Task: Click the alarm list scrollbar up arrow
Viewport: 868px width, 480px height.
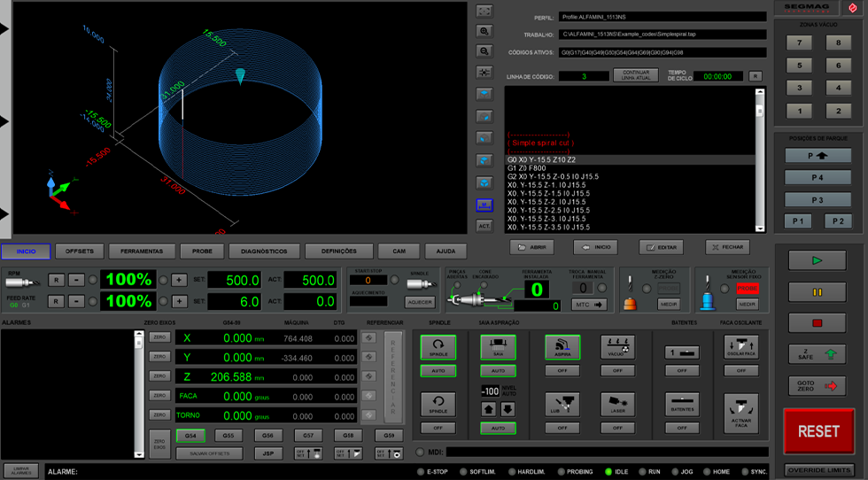Action: [x=138, y=334]
